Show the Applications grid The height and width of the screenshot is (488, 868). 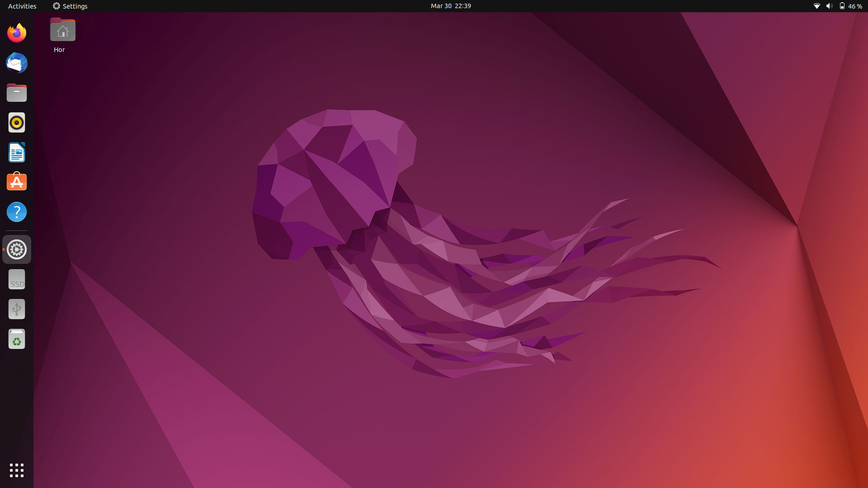pyautogui.click(x=16, y=470)
